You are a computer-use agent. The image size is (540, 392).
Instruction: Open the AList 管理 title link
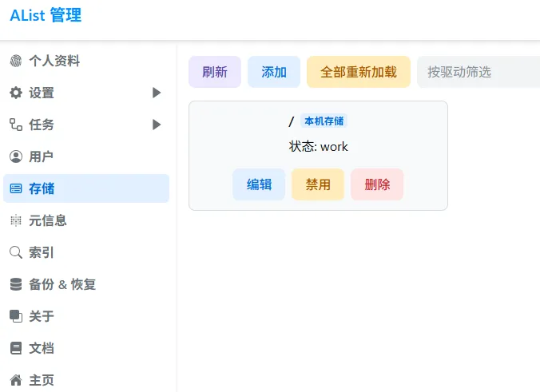[46, 15]
